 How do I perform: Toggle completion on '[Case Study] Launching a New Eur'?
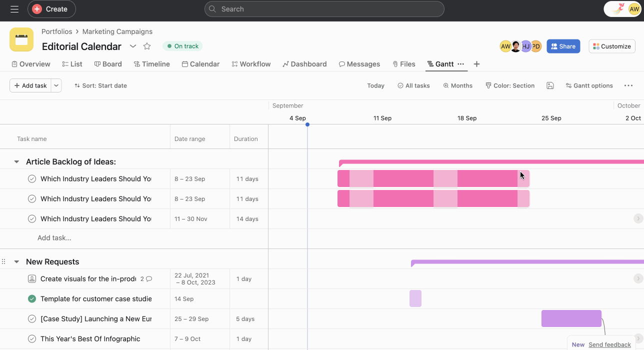(x=31, y=318)
